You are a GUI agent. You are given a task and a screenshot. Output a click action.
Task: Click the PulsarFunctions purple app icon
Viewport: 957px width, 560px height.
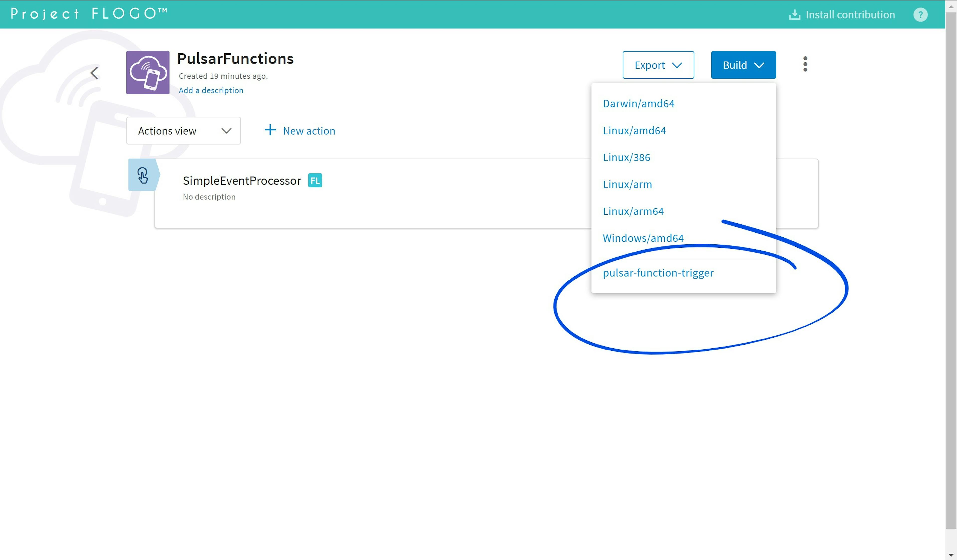point(148,72)
